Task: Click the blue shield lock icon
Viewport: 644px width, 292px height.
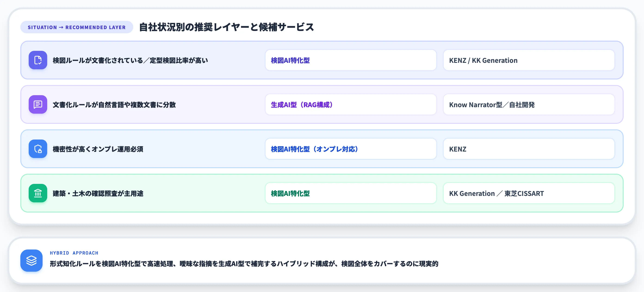Action: click(x=38, y=149)
